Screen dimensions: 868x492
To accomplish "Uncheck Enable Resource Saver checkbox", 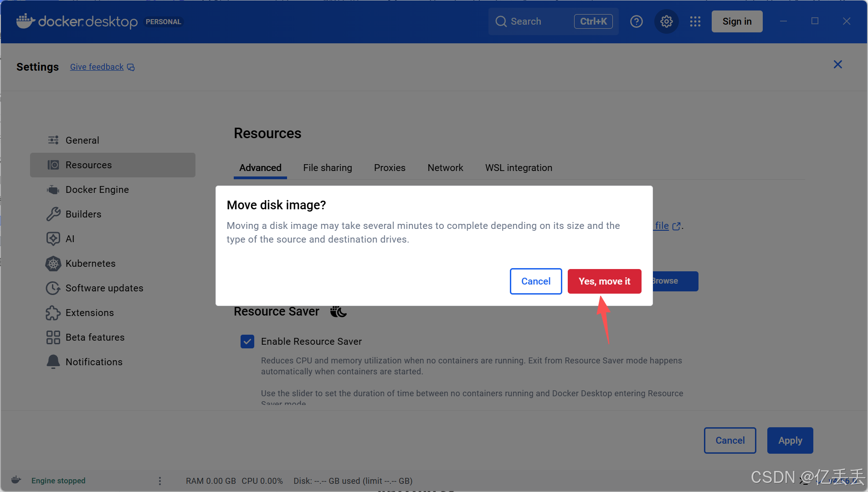I will pyautogui.click(x=247, y=341).
